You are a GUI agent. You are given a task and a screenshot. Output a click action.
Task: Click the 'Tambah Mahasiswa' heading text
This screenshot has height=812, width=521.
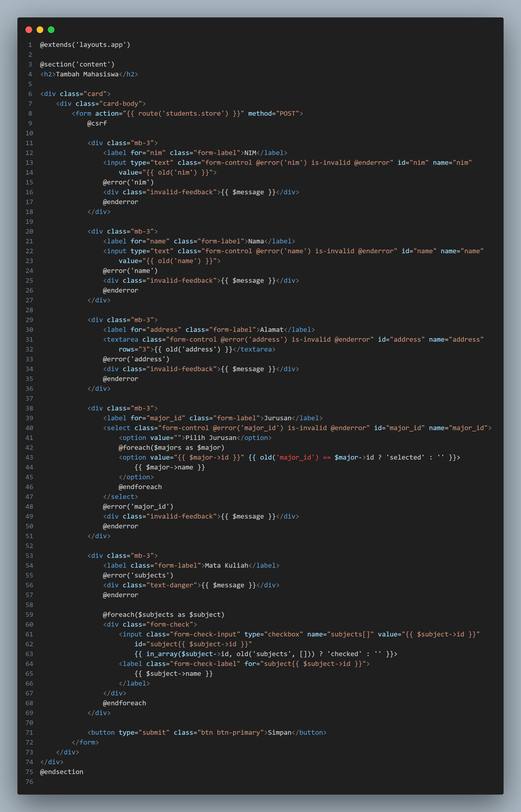(87, 74)
